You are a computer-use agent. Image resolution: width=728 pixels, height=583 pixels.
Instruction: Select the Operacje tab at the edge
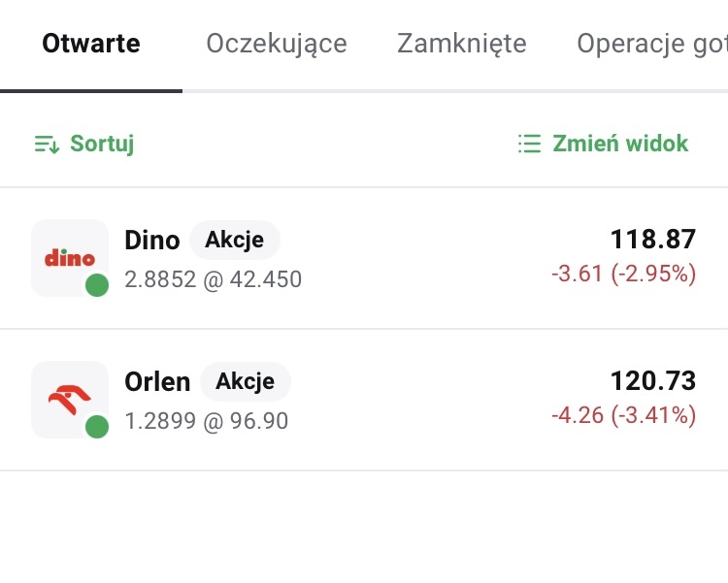(651, 44)
